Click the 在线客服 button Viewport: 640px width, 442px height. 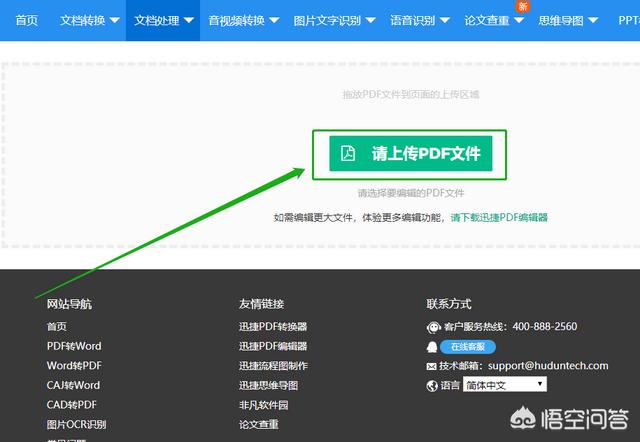click(x=468, y=347)
